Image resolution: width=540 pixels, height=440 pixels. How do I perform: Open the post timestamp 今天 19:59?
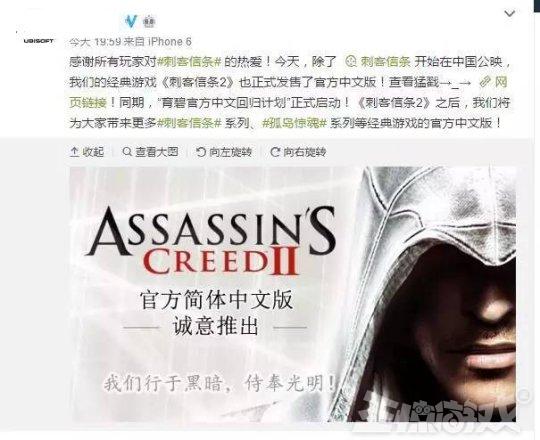(x=95, y=42)
